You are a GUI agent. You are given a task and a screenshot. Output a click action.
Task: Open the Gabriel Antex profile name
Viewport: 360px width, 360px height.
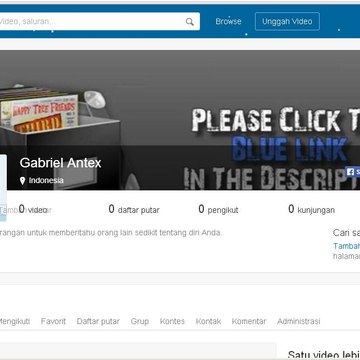tap(60, 163)
